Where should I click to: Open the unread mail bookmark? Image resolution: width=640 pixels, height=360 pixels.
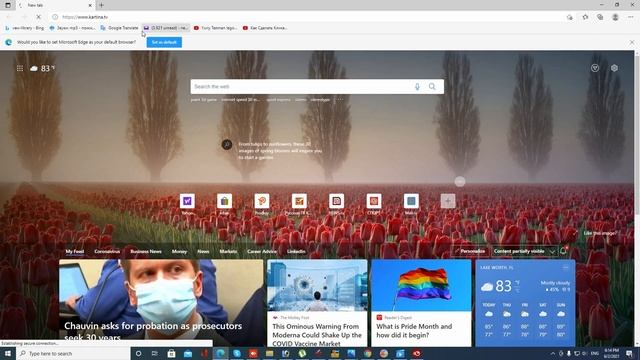pyautogui.click(x=166, y=28)
